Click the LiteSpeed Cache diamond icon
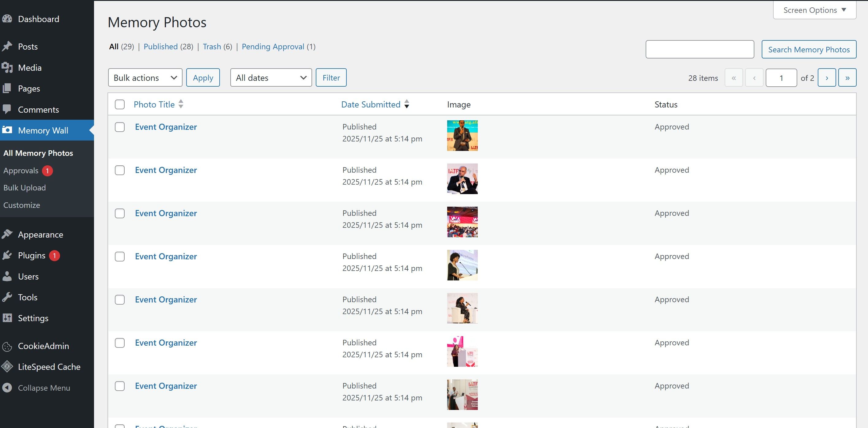The height and width of the screenshot is (428, 868). 7,367
